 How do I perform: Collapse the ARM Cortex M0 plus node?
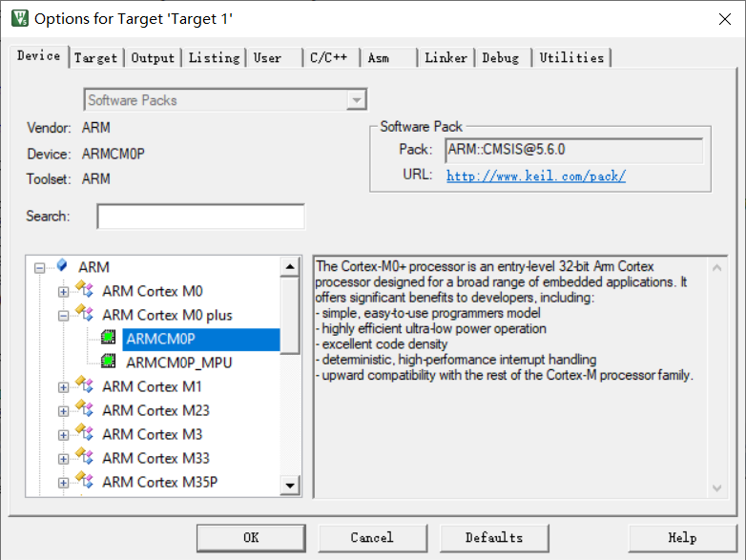[x=63, y=316]
